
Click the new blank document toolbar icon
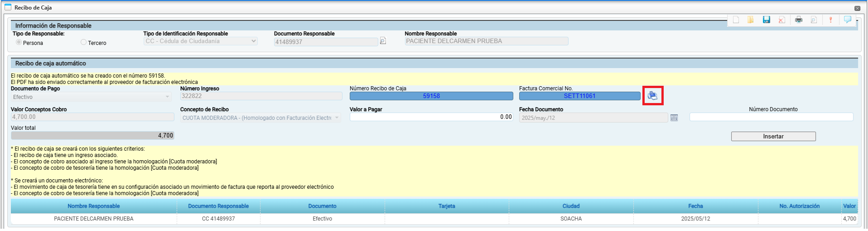(736, 20)
